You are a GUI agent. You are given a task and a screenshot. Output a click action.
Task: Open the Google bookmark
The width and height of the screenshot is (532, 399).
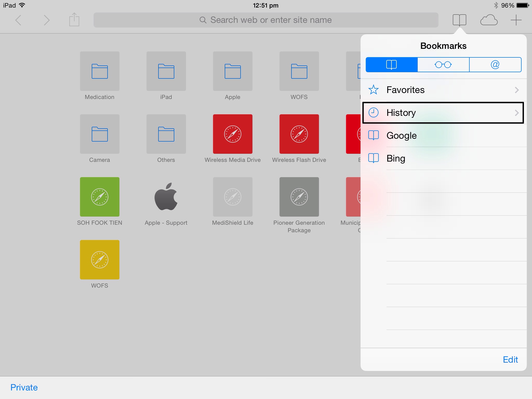401,136
